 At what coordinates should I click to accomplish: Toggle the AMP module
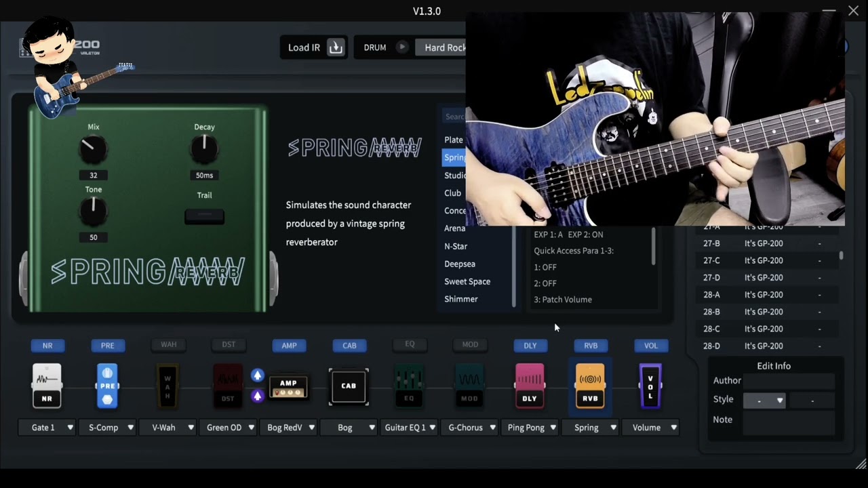click(x=289, y=346)
